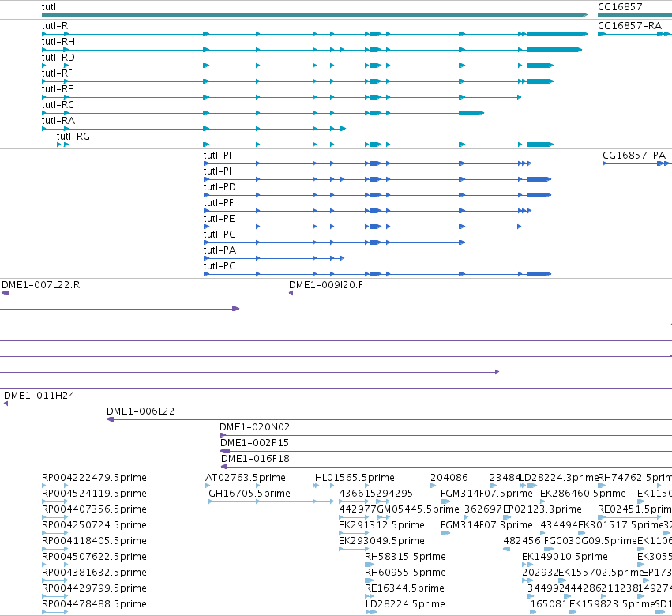
Task: Click EST AT02763.5prime
Action: [x=245, y=478]
